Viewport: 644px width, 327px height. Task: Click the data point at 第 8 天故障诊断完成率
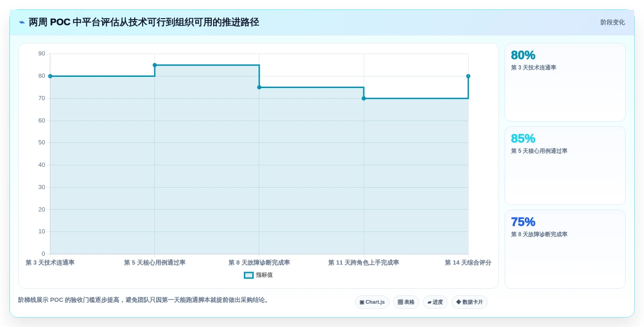[x=259, y=87]
